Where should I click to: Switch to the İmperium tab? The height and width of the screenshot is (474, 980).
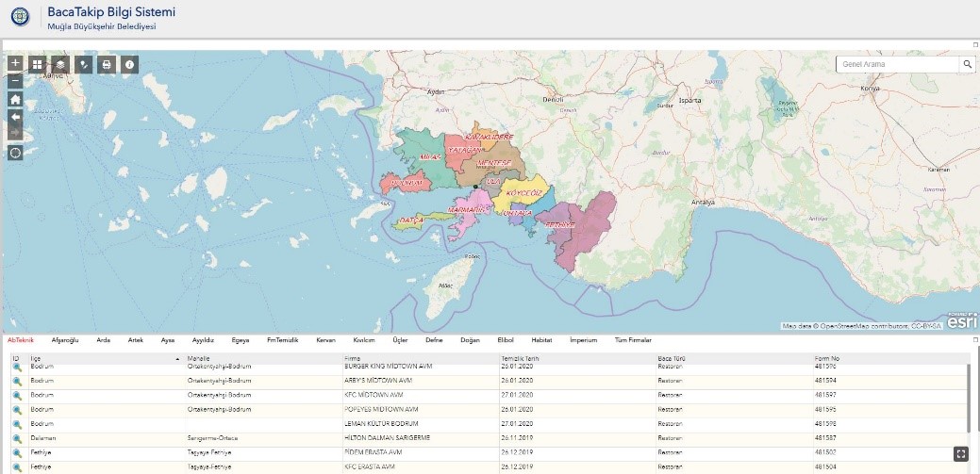coord(583,340)
